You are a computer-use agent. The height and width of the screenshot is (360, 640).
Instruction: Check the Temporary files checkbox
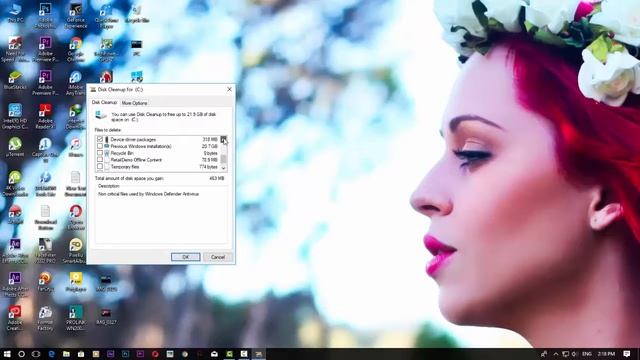tap(100, 167)
